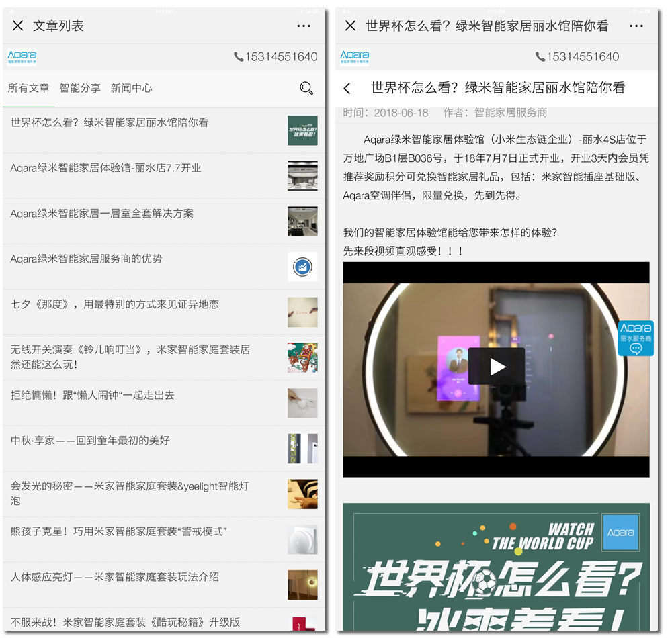Open the Aqara 丽水服务商 floating chat widget
672x638 pixels.
coord(636,338)
